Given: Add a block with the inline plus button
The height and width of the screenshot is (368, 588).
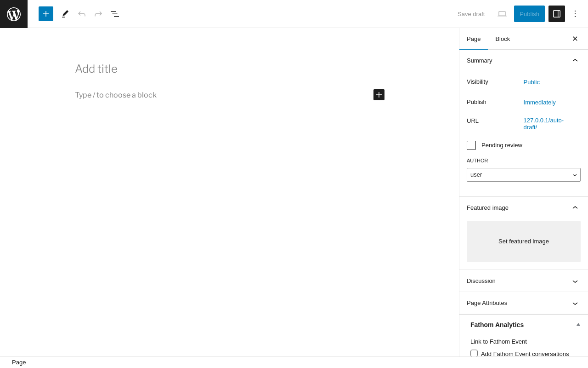Looking at the screenshot, I should (379, 95).
